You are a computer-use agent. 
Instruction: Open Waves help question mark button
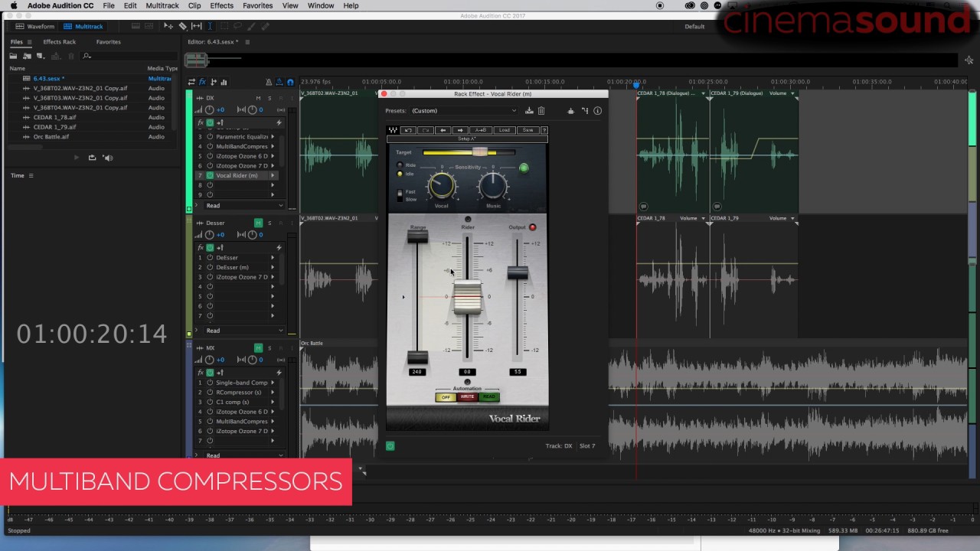tap(544, 130)
